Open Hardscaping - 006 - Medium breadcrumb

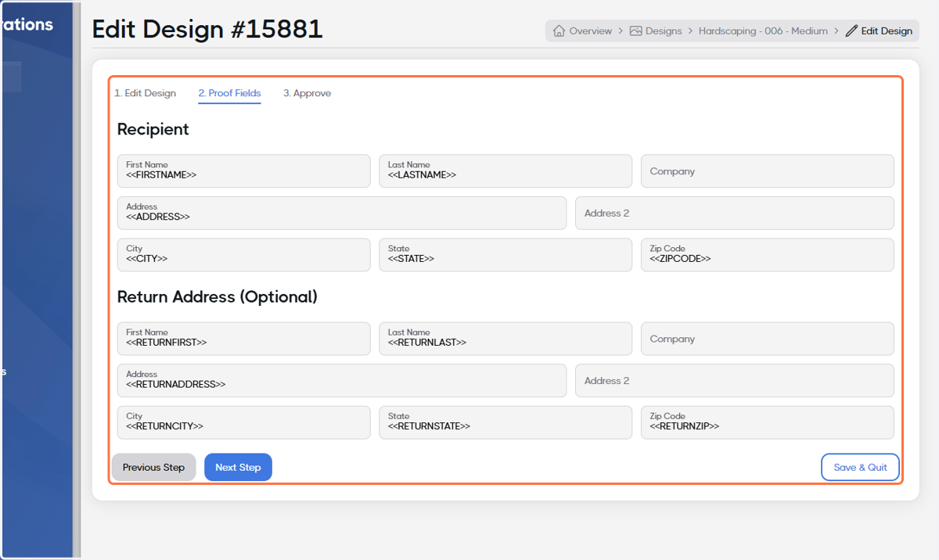763,31
